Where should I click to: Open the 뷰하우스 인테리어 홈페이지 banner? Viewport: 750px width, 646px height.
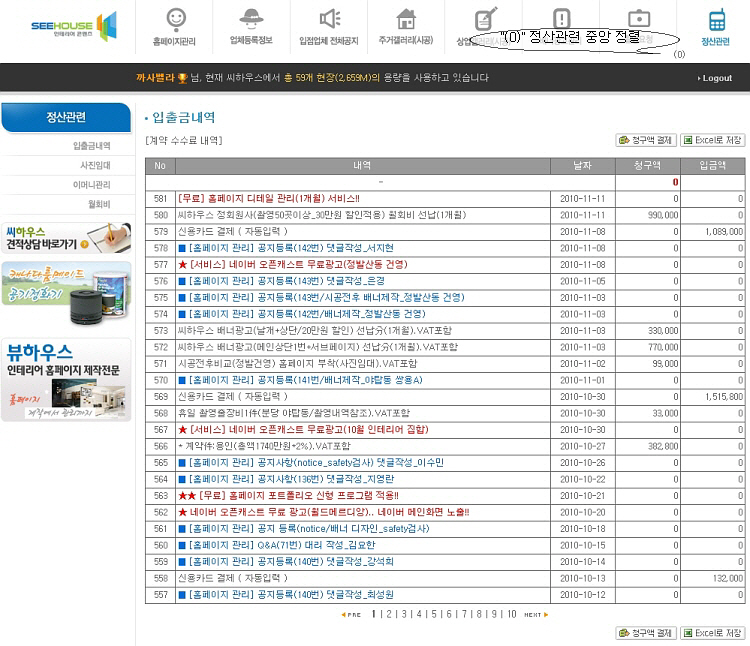coord(66,378)
